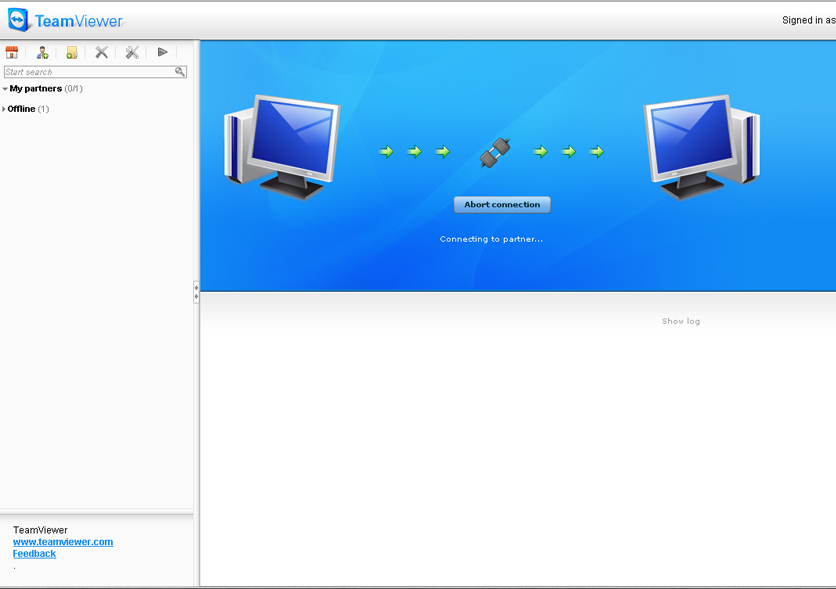This screenshot has height=589, width=836.
Task: Open the www.teamviewer.com link
Action: coord(63,542)
